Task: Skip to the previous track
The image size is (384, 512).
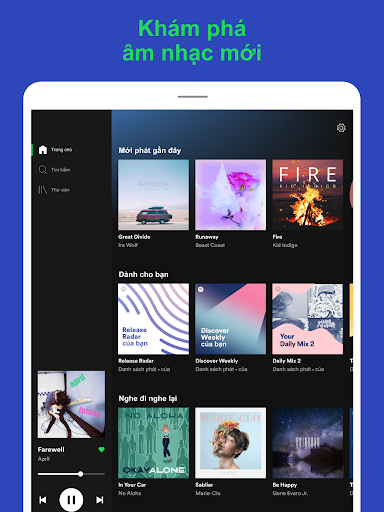Action: (43, 500)
